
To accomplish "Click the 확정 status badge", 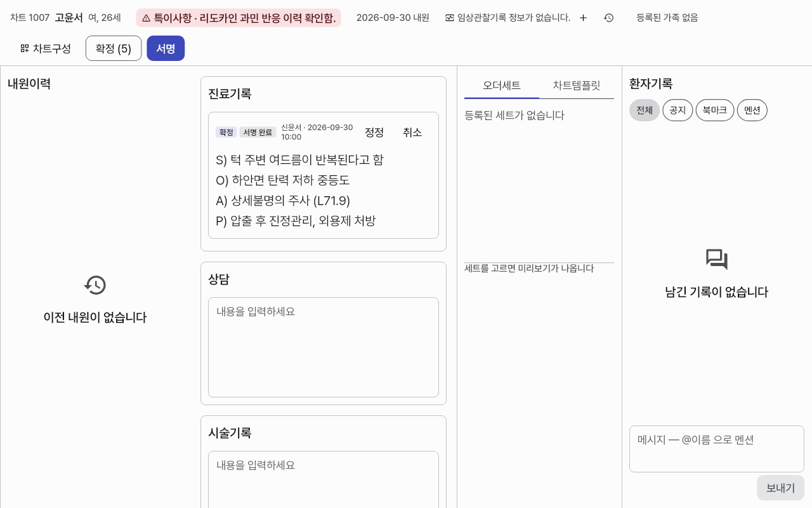I will (x=226, y=132).
